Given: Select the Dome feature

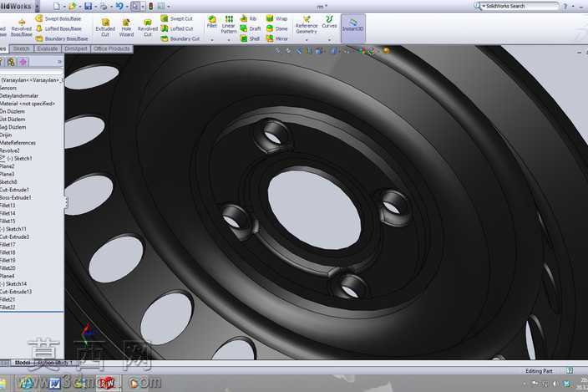Looking at the screenshot, I should pos(276,28).
